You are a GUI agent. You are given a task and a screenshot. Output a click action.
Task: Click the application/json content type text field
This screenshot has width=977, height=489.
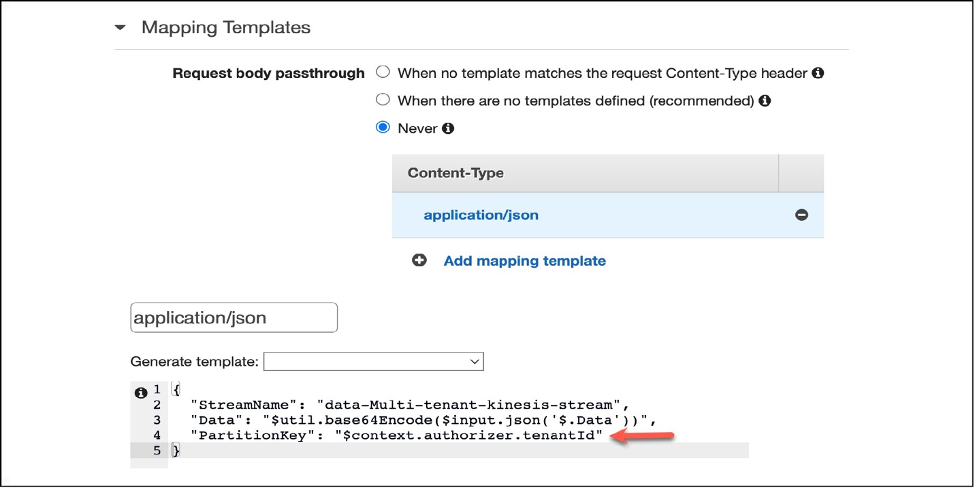tap(234, 318)
